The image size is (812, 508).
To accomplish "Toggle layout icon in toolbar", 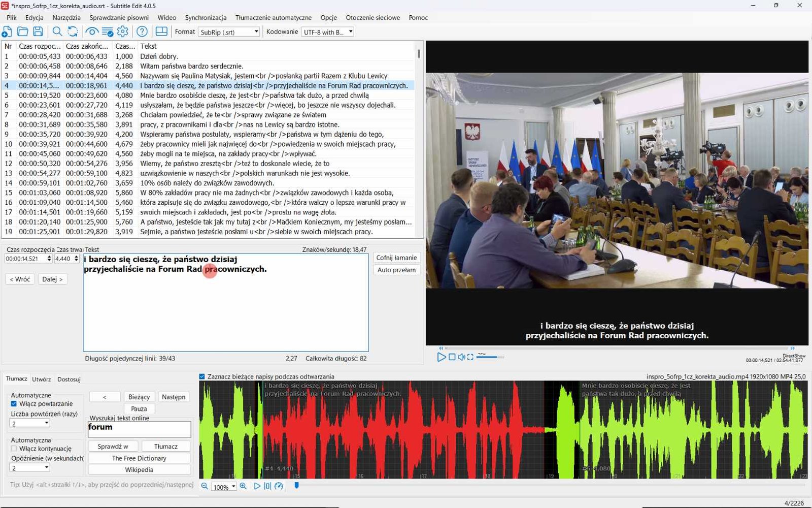I will click(x=161, y=31).
